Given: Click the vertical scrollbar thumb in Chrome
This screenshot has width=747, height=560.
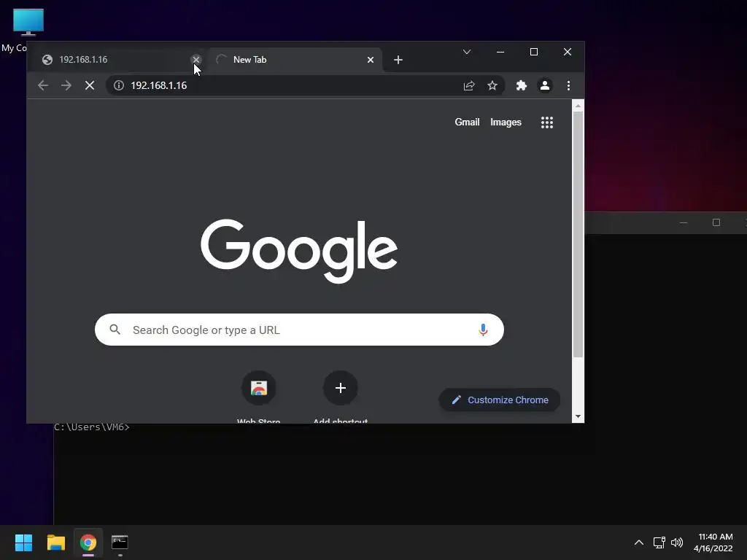Looking at the screenshot, I should (x=578, y=234).
